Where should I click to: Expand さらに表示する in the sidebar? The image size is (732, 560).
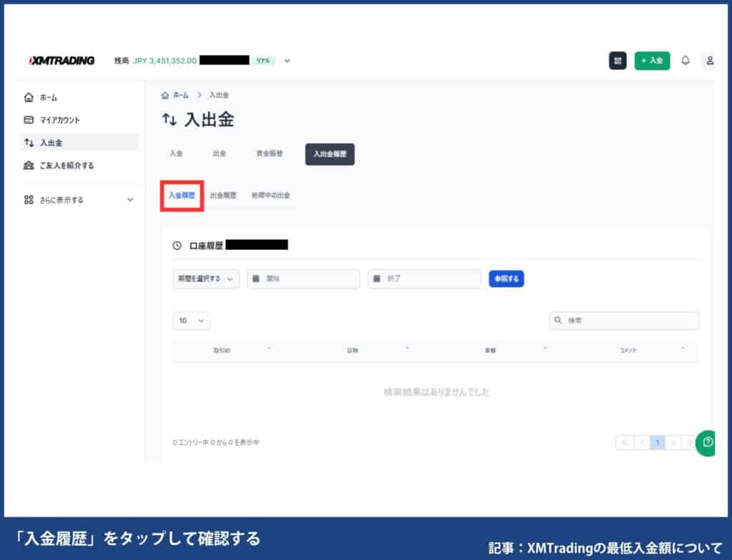pyautogui.click(x=62, y=200)
